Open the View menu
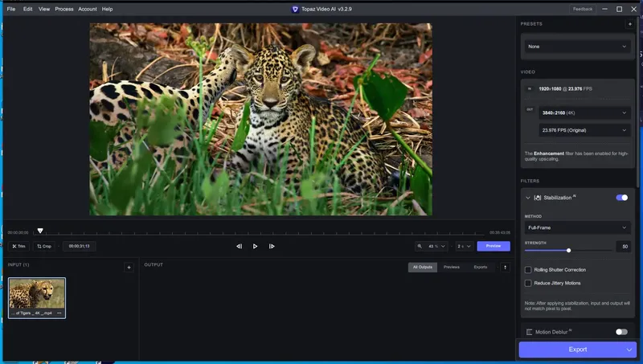The width and height of the screenshot is (643, 364). [44, 9]
